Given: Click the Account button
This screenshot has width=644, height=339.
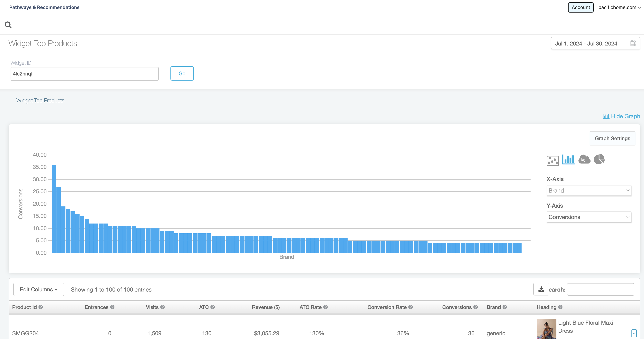Looking at the screenshot, I should (x=581, y=7).
